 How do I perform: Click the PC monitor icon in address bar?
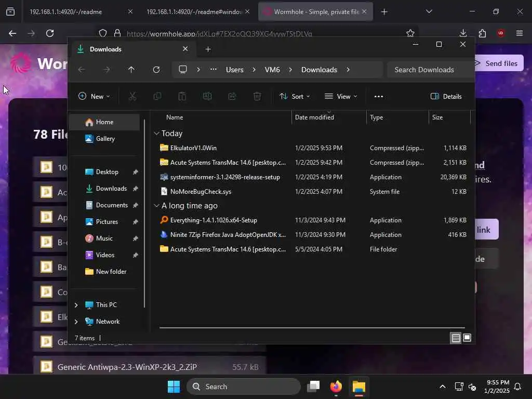183,70
